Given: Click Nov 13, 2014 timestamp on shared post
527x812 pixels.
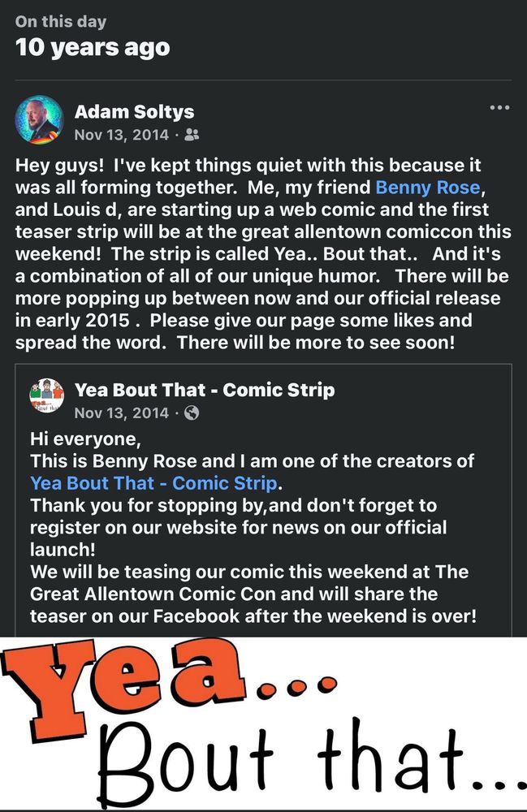Looking at the screenshot, I should [122, 412].
